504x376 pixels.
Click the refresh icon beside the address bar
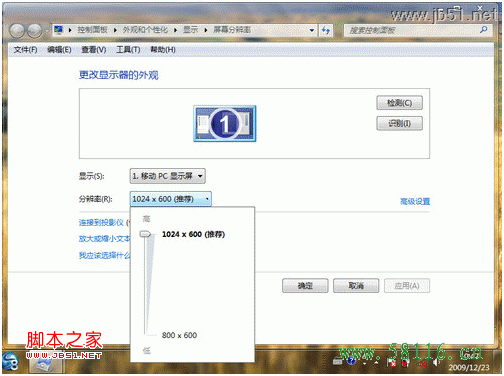(326, 30)
